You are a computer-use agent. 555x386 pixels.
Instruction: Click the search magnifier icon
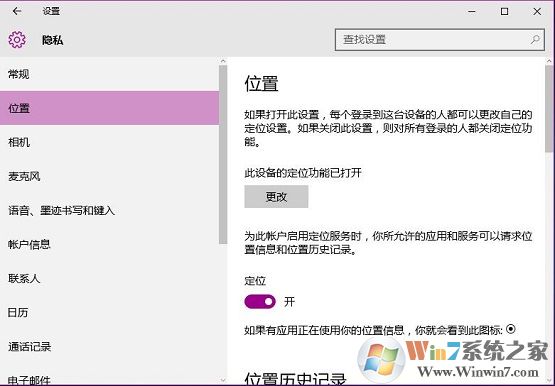pyautogui.click(x=535, y=39)
